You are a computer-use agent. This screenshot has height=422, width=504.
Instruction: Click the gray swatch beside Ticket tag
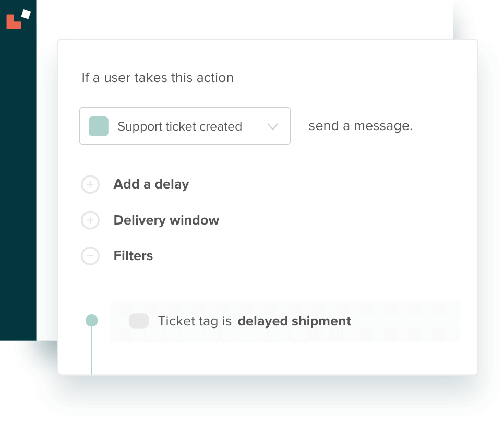(139, 321)
